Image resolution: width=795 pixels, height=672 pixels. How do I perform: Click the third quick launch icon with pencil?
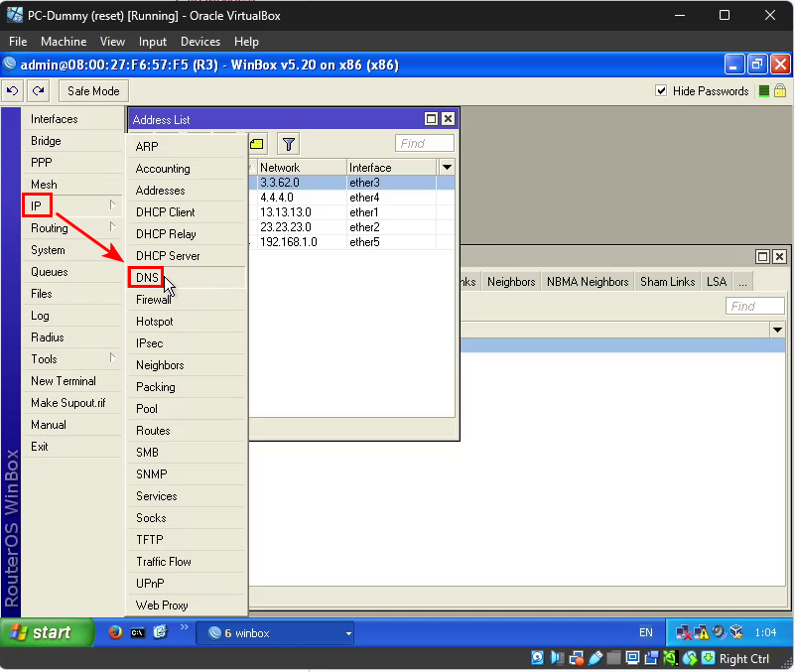coord(160,632)
